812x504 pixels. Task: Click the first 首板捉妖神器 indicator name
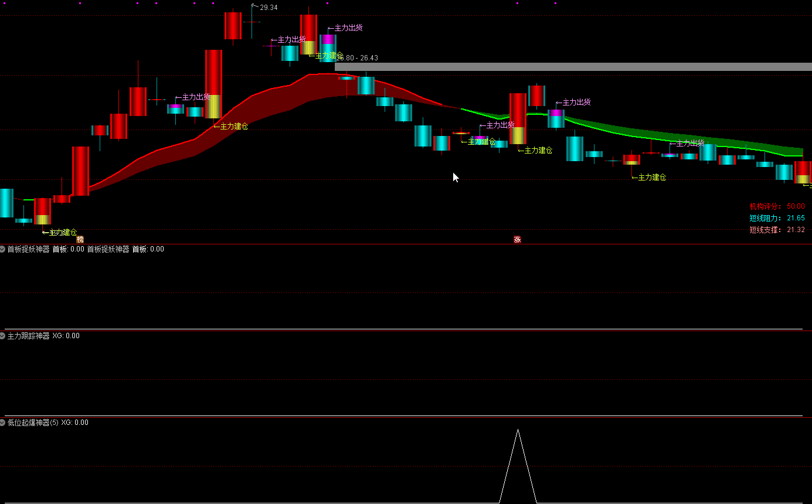click(29, 249)
